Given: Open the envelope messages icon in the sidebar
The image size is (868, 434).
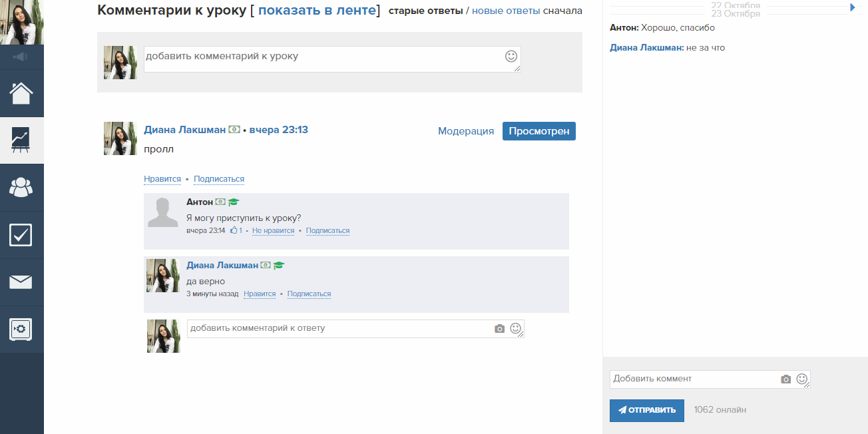Looking at the screenshot, I should [x=21, y=282].
